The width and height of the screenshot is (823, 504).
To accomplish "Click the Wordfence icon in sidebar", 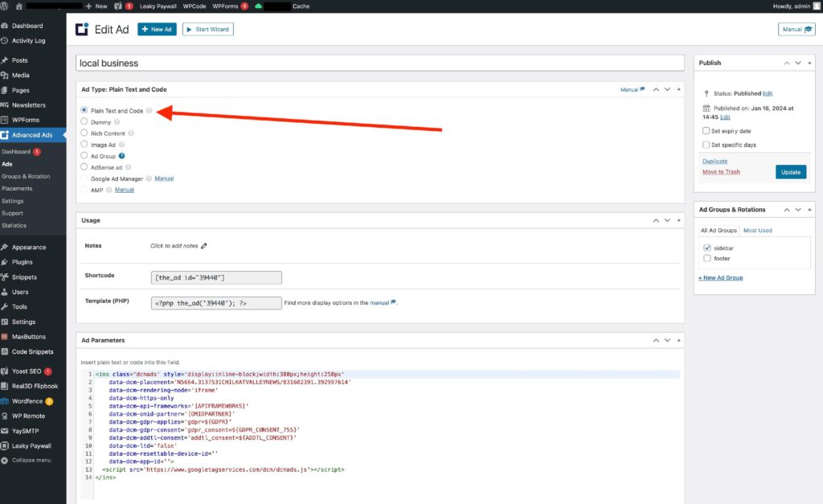I will click(5, 401).
